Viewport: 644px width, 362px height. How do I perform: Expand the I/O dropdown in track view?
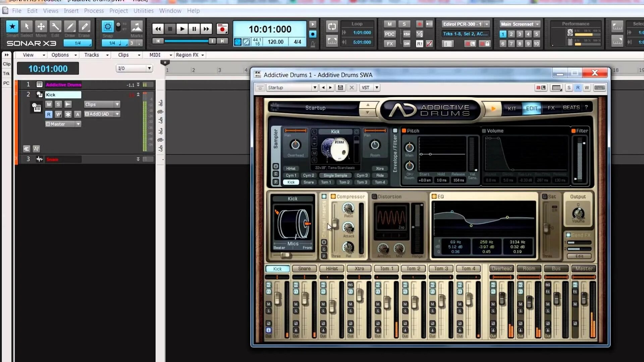point(149,68)
